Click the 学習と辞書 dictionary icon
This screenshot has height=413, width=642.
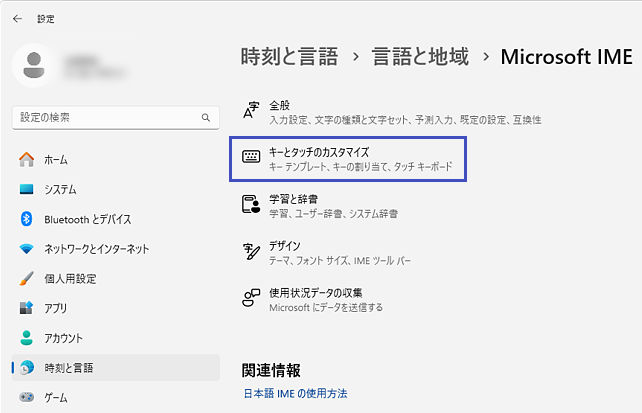point(252,205)
